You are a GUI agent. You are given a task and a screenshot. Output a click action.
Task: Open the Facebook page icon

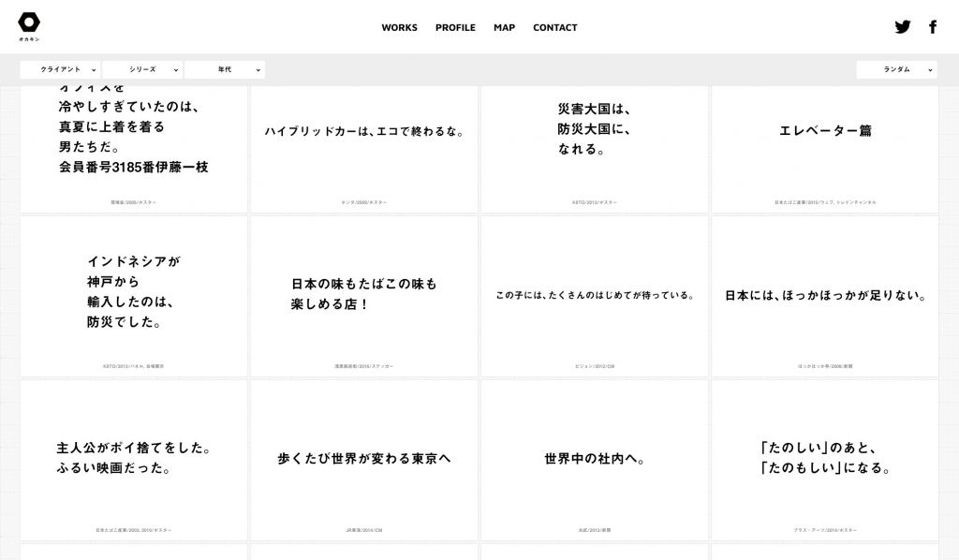(x=933, y=27)
